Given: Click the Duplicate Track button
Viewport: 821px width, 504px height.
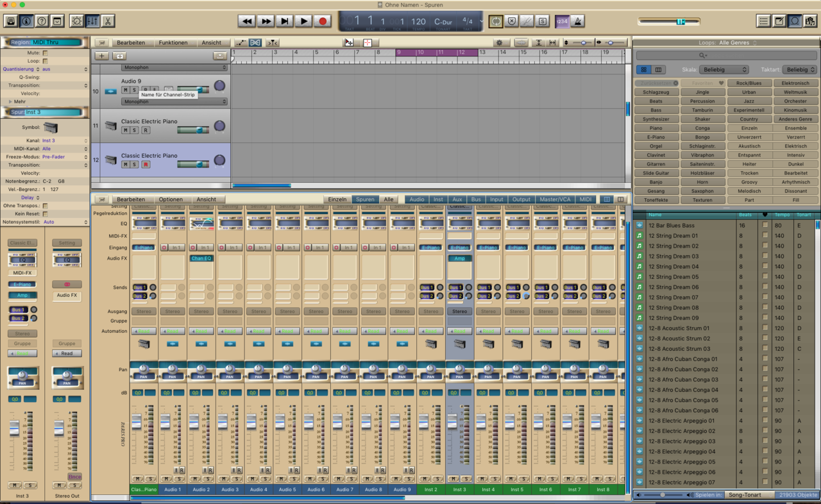Looking at the screenshot, I should coord(119,56).
